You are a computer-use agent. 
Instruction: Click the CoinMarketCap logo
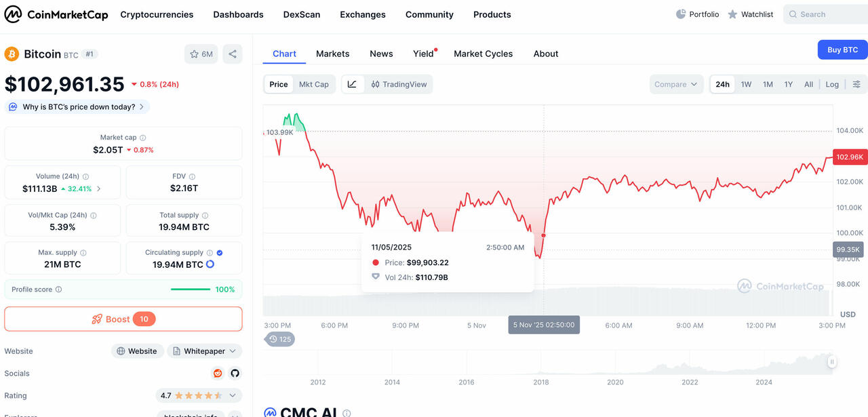(56, 14)
